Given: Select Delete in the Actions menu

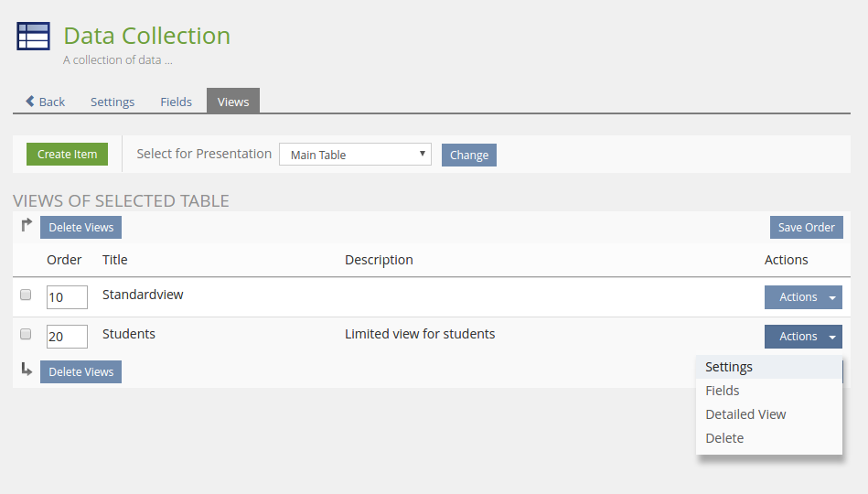Looking at the screenshot, I should (724, 438).
